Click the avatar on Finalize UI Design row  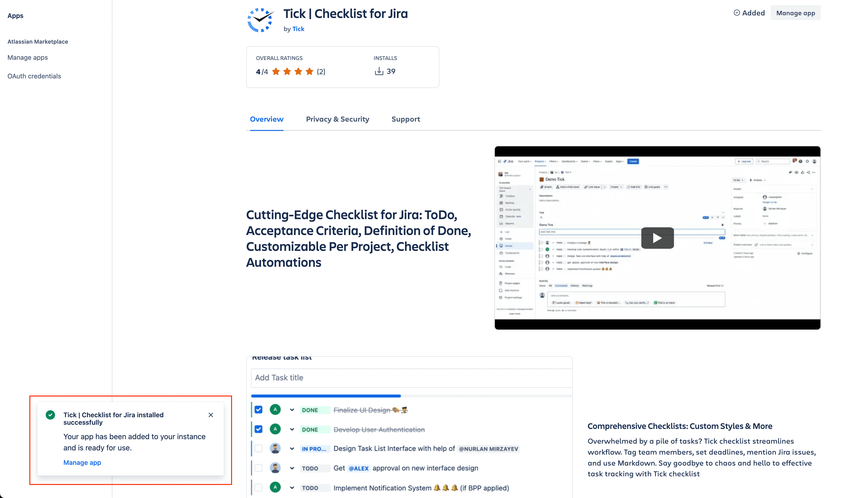coord(275,409)
